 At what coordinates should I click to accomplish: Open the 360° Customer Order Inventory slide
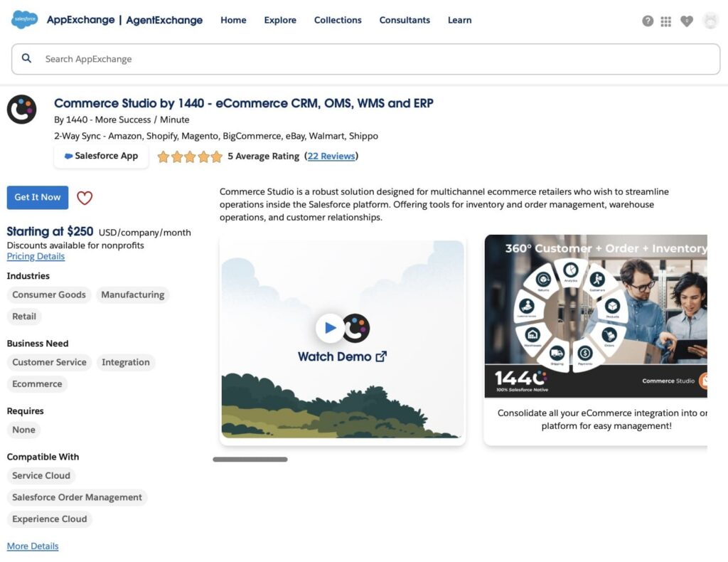[x=596, y=317]
